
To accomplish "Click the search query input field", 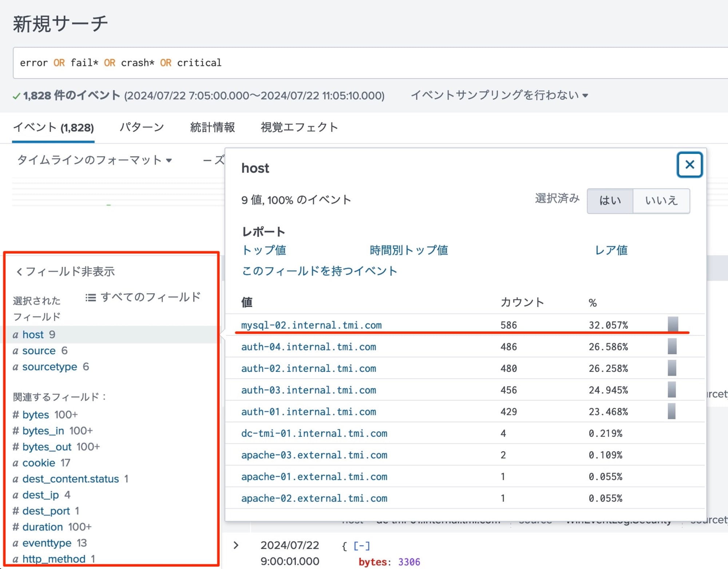I will point(370,63).
